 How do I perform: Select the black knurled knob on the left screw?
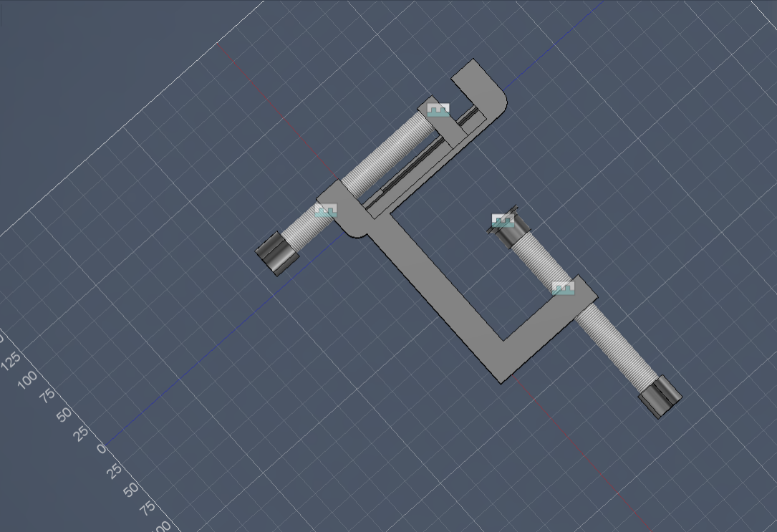pos(277,253)
